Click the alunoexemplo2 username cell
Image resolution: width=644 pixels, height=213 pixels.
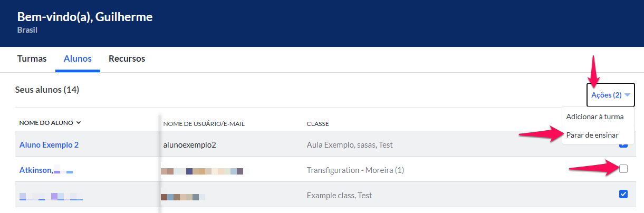point(189,144)
